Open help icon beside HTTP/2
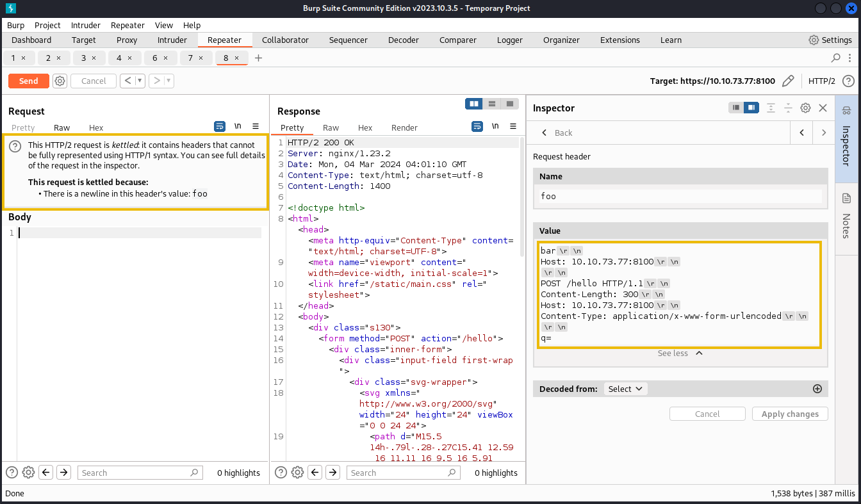861x504 pixels. pyautogui.click(x=848, y=81)
